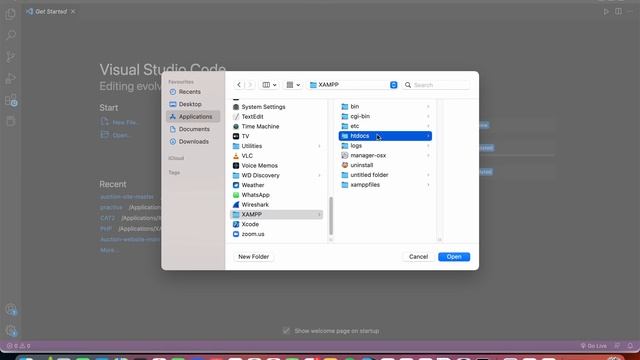640x360 pixels.
Task: Expand htdocs folder chevron
Action: pyautogui.click(x=428, y=136)
